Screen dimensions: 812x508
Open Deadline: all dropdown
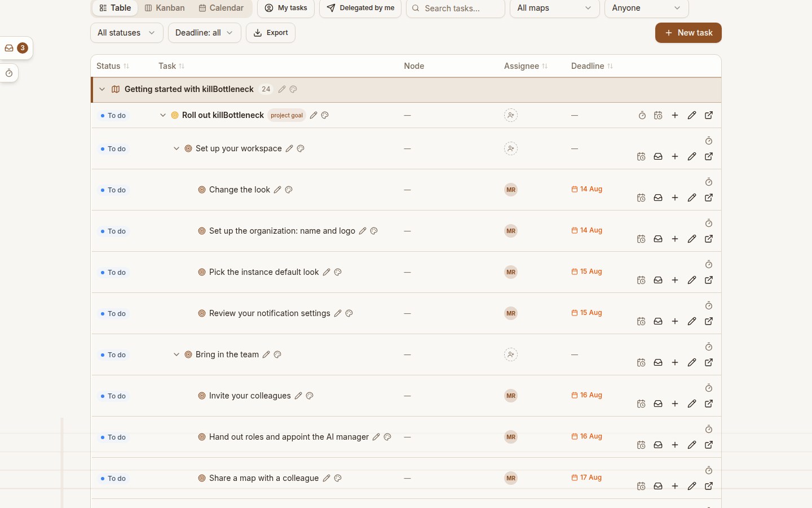pyautogui.click(x=205, y=33)
